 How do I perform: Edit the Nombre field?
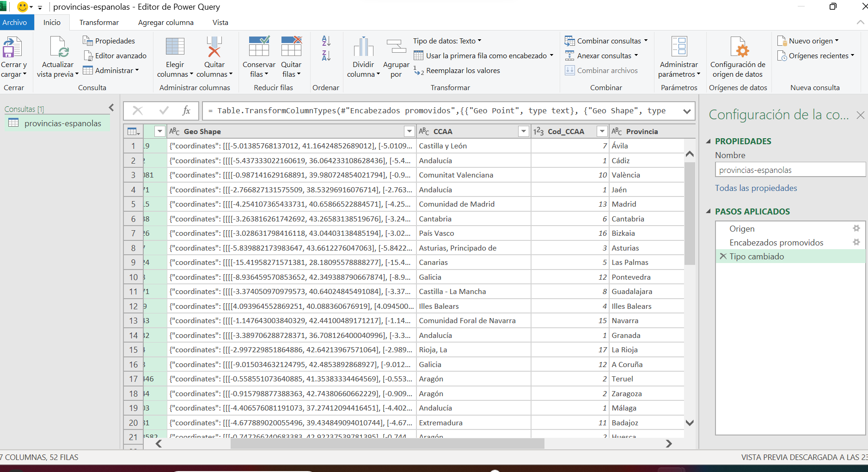click(x=790, y=170)
